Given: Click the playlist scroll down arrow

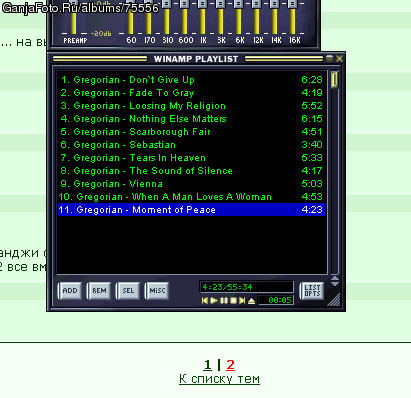Looking at the screenshot, I should (x=335, y=283).
